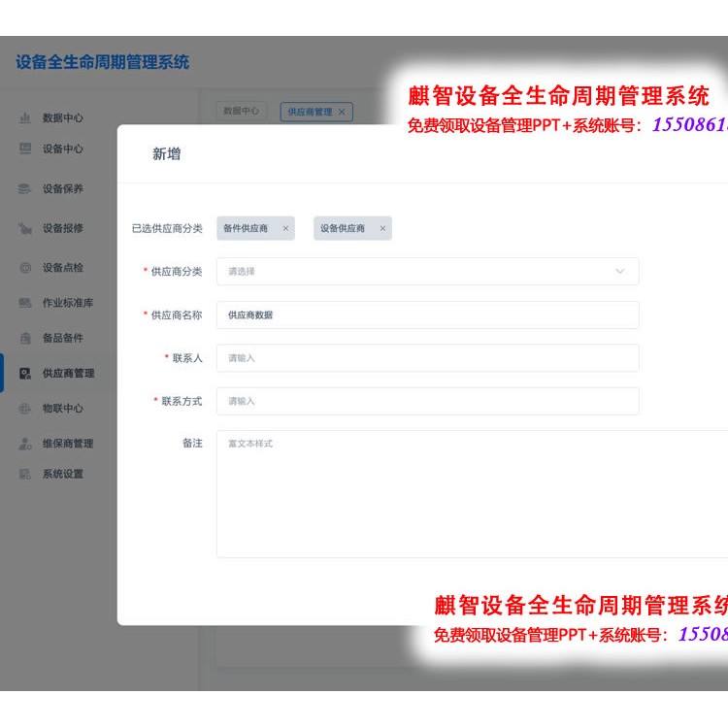This screenshot has height=728, width=728.
Task: Click the 作业标准库 icon in sidebar
Action: pos(25,303)
